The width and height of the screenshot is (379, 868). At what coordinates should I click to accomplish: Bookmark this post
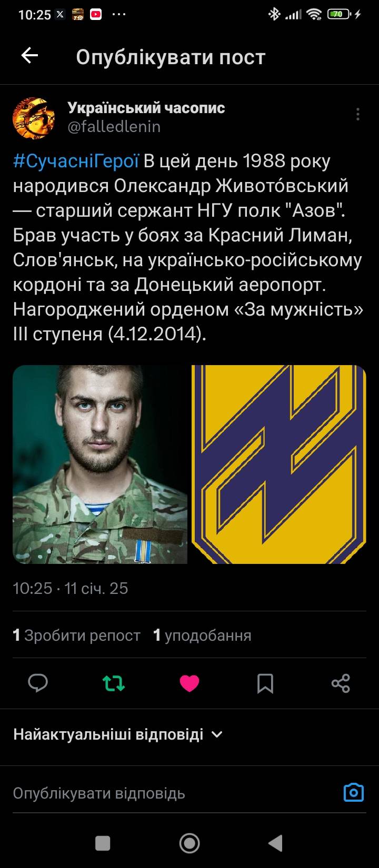tap(265, 683)
